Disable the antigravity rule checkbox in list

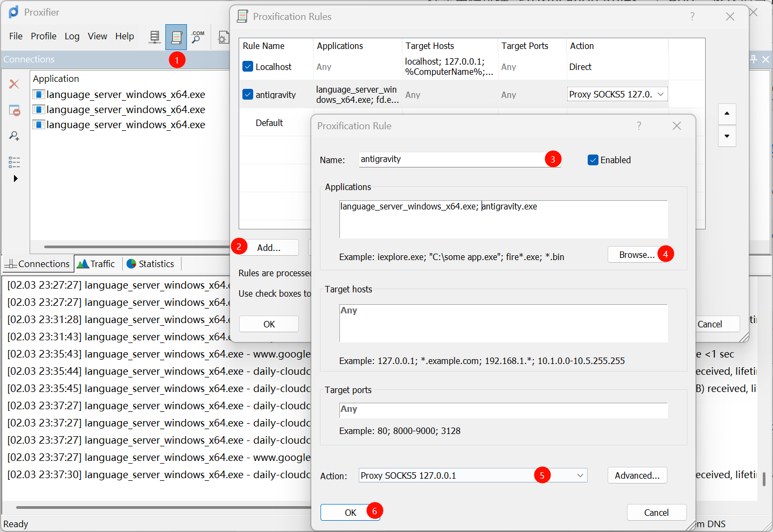tap(248, 95)
